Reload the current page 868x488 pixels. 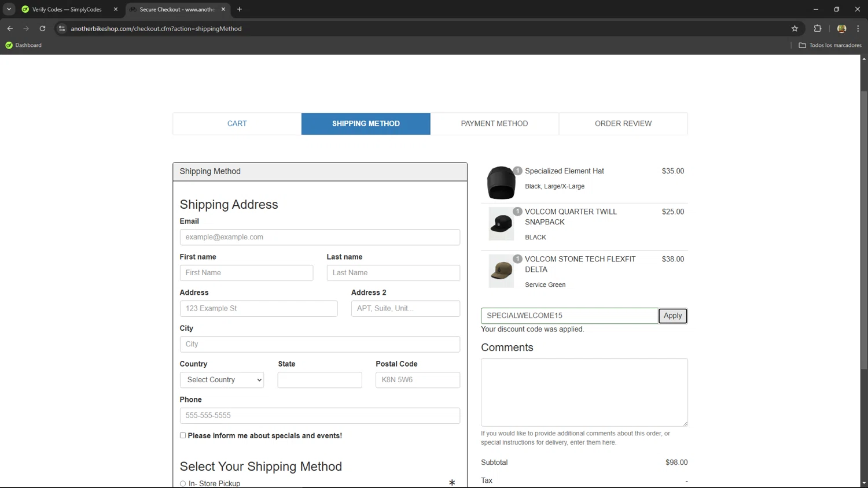click(x=42, y=28)
